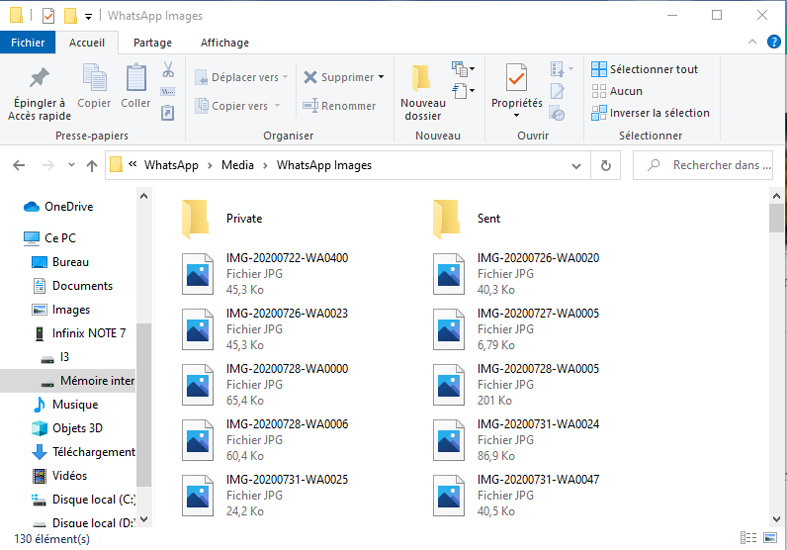This screenshot has height=550, width=787.
Task: Click the file list scrollbar down arrow
Action: (x=776, y=519)
